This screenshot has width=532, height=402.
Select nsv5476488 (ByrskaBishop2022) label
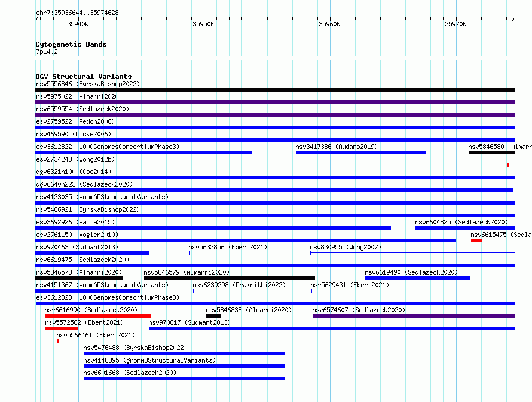(x=135, y=348)
